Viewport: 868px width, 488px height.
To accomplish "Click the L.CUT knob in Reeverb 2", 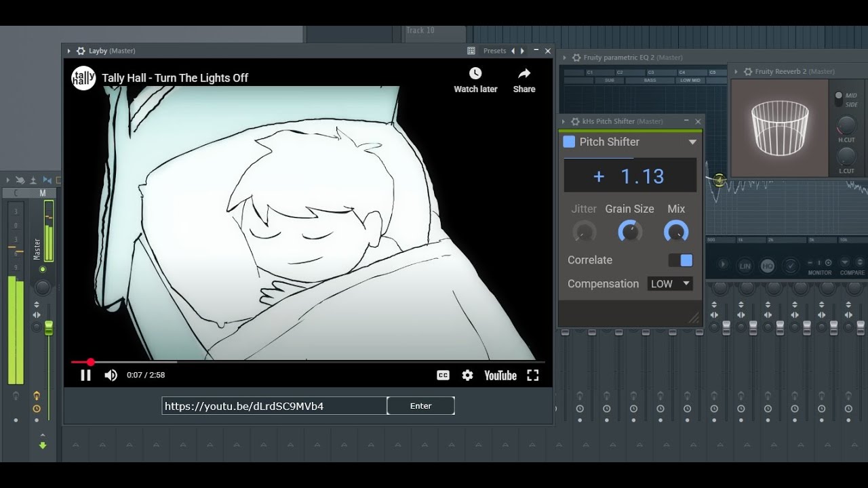I will coord(846,157).
